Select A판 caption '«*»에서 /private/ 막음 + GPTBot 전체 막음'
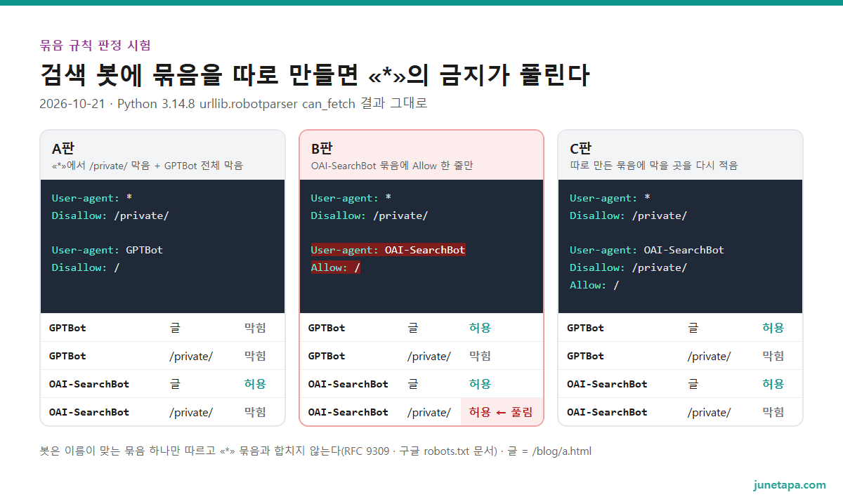Screen dimensions: 843x504 [x=147, y=166]
